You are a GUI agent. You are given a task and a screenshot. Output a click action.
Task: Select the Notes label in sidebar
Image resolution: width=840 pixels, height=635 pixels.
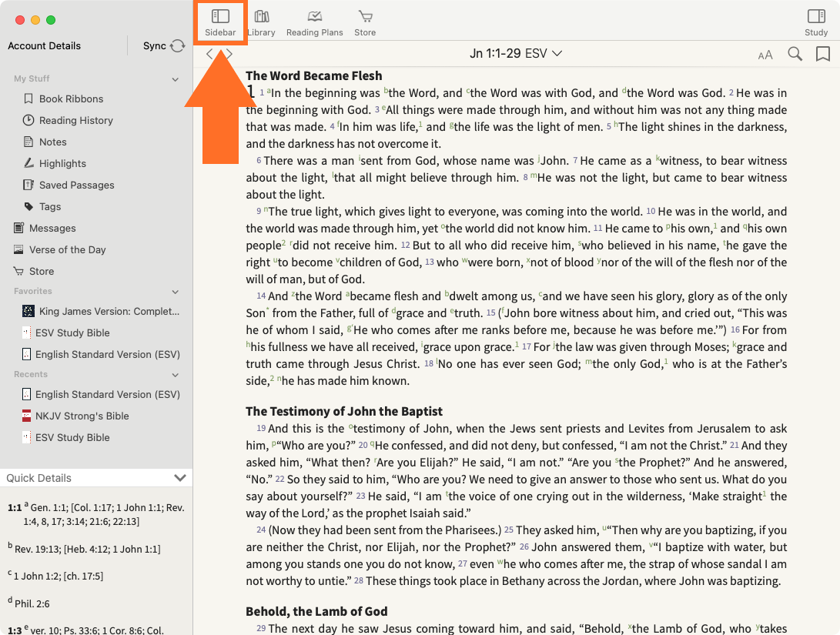(x=53, y=142)
